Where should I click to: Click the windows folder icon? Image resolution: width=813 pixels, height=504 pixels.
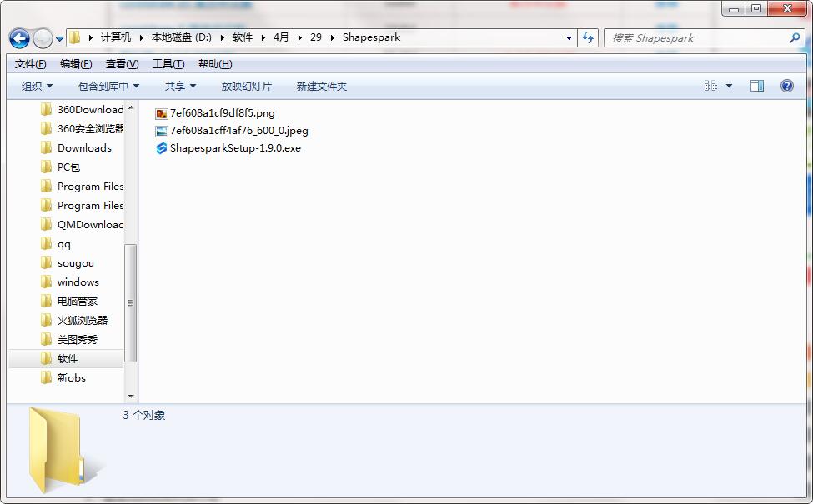pos(46,282)
